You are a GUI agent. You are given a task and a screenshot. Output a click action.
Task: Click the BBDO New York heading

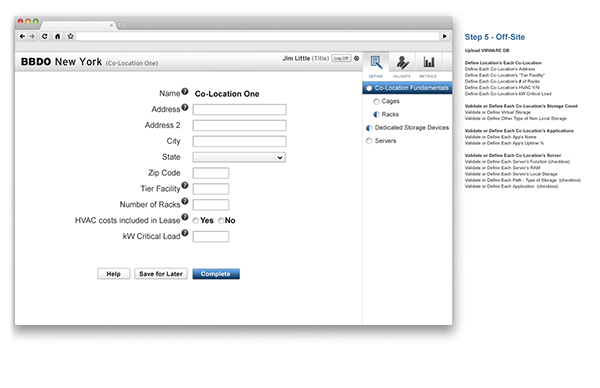[x=61, y=62]
